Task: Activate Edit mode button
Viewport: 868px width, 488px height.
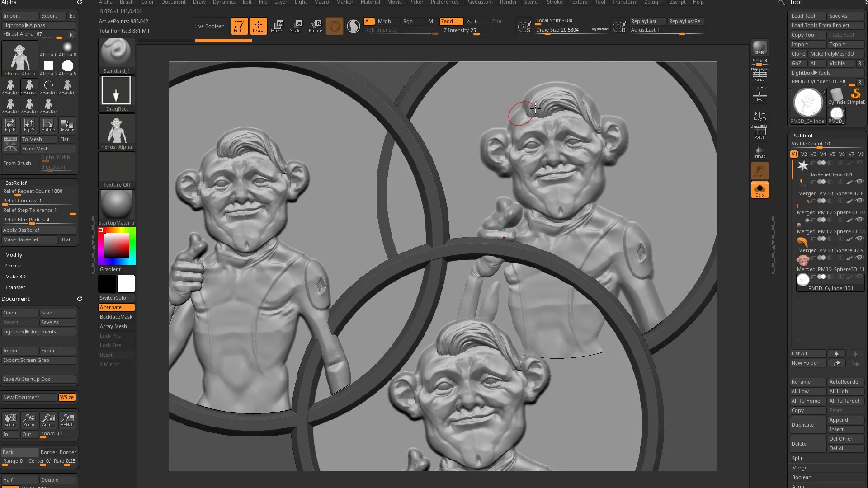Action: 239,26
